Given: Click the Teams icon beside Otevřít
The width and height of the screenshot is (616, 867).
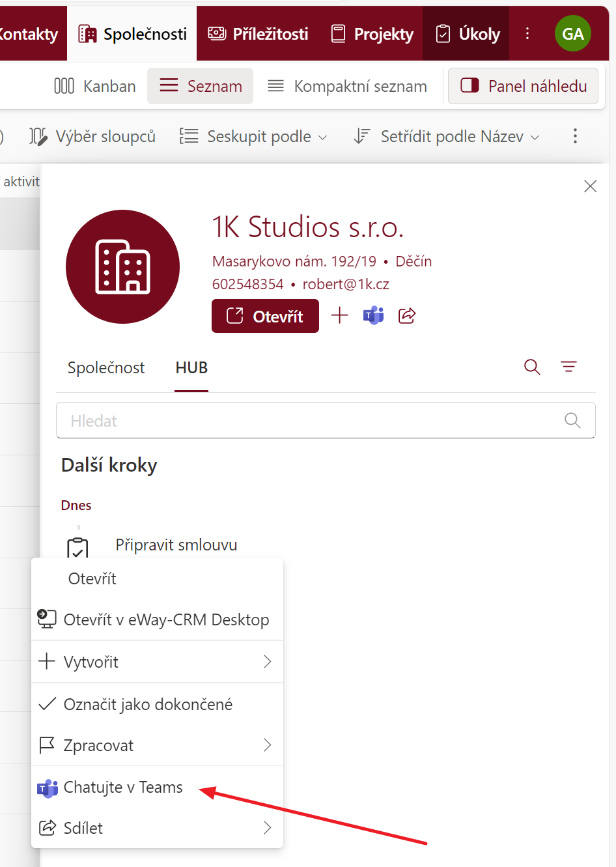Looking at the screenshot, I should click(x=374, y=316).
